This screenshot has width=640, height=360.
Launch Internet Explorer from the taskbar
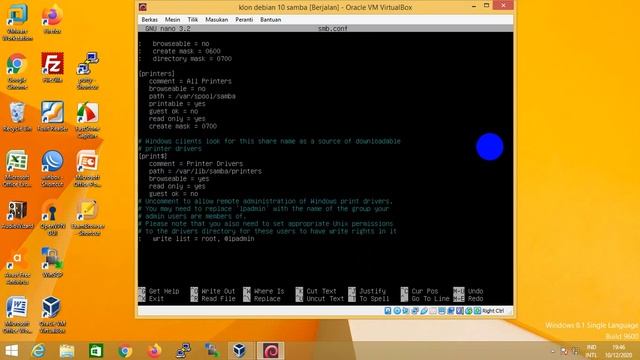(x=39, y=351)
